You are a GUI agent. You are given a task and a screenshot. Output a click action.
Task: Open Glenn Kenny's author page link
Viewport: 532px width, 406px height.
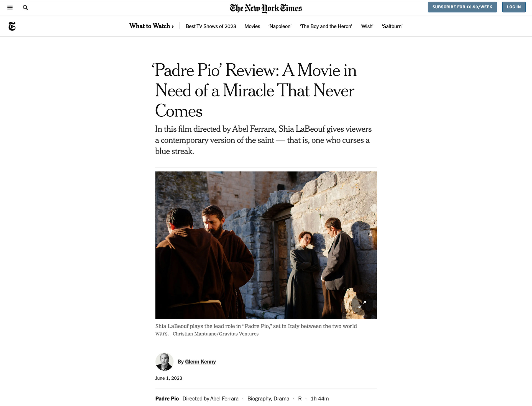[x=200, y=362]
